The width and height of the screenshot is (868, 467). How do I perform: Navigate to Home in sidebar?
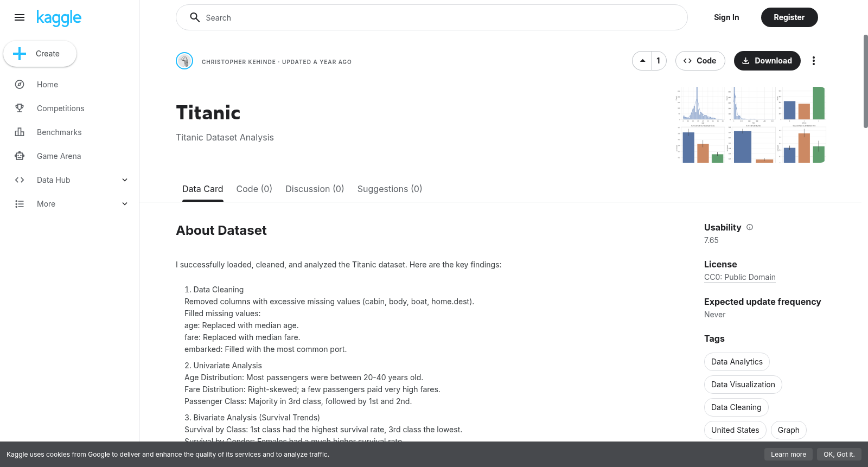point(47,85)
